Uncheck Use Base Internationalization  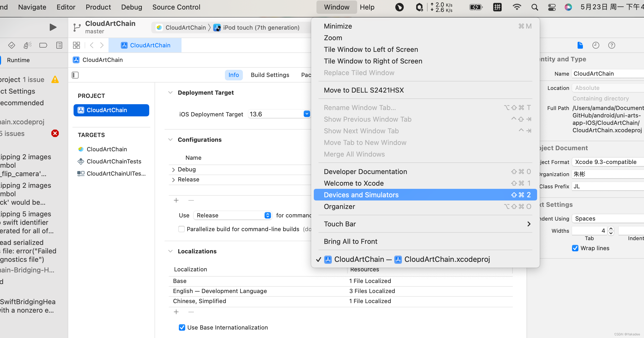(182, 327)
